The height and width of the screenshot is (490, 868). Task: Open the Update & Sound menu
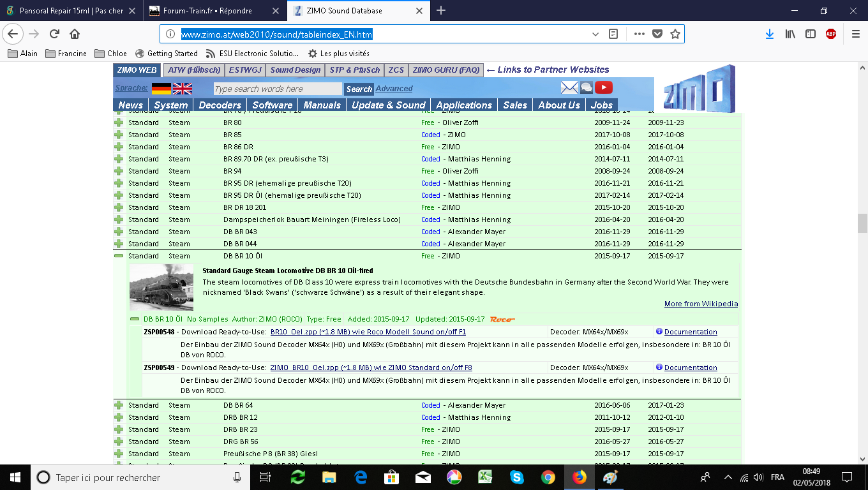coord(389,105)
